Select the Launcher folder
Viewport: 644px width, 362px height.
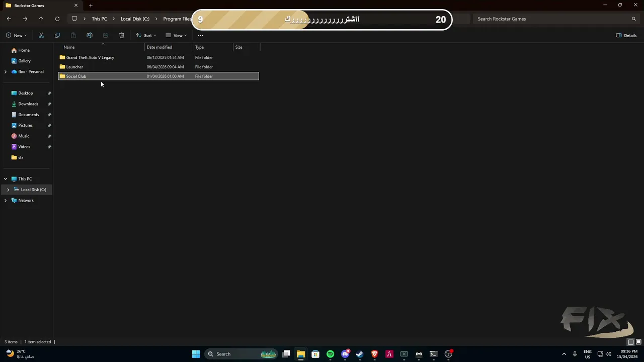click(x=158, y=67)
